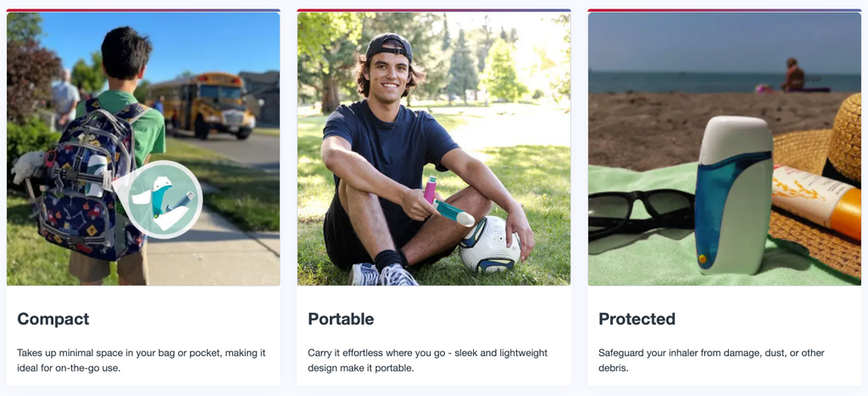Click the orange sunscreen tube
Image resolution: width=868 pixels, height=396 pixels.
[818, 199]
